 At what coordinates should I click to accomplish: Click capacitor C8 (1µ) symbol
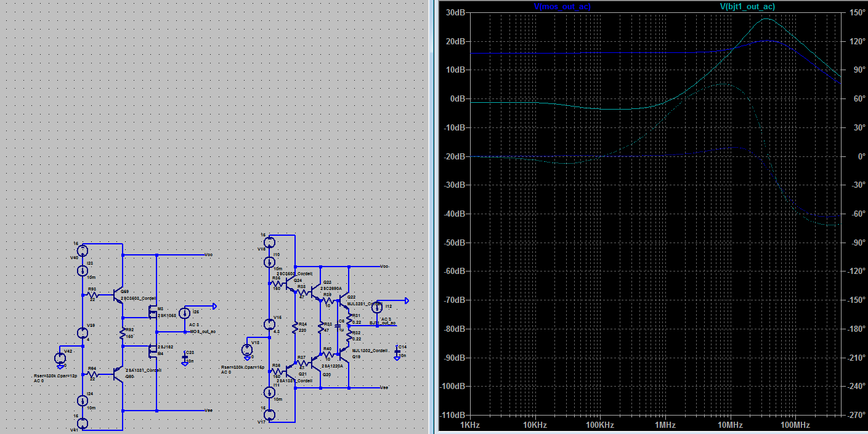pos(338,326)
